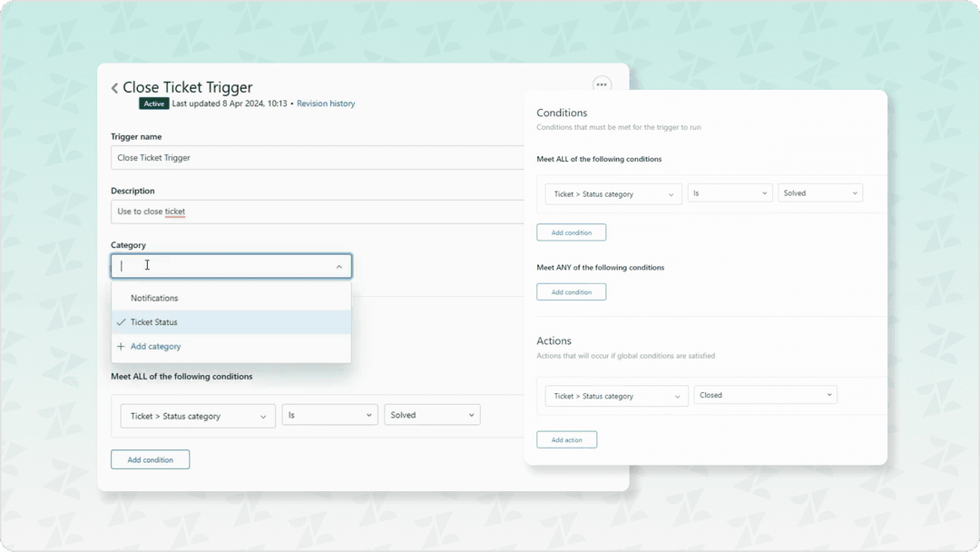Choose Ticket Status in the category list

pos(154,321)
